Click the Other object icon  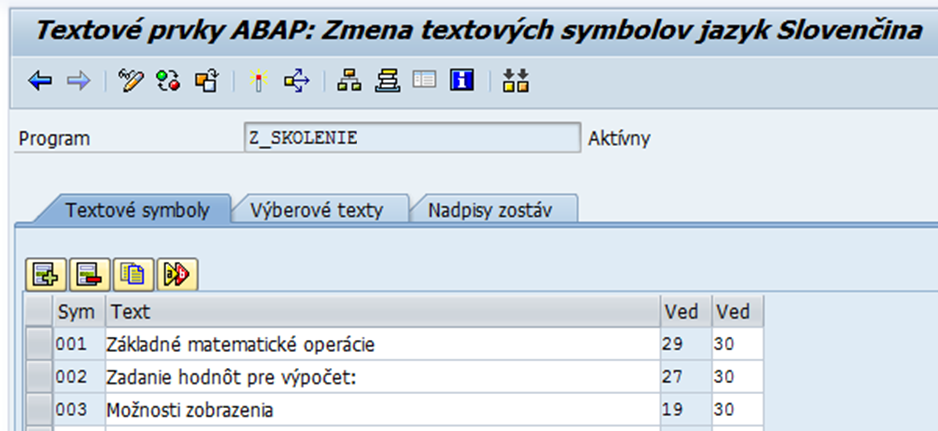206,80
